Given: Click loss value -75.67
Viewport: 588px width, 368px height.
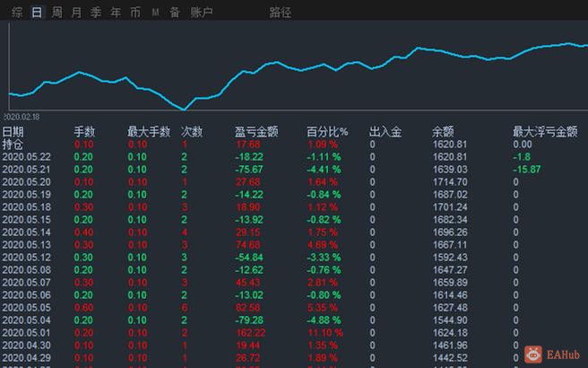Looking at the screenshot, I should coord(249,170).
